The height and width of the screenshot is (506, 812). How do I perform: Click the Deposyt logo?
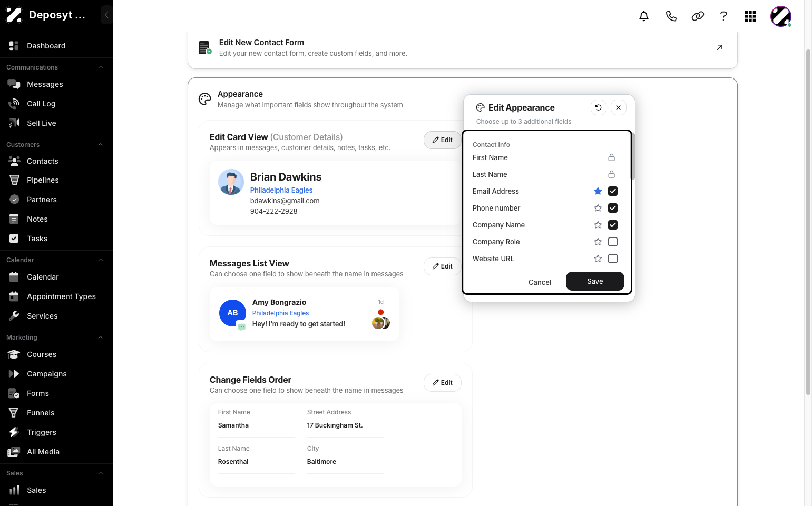click(14, 15)
